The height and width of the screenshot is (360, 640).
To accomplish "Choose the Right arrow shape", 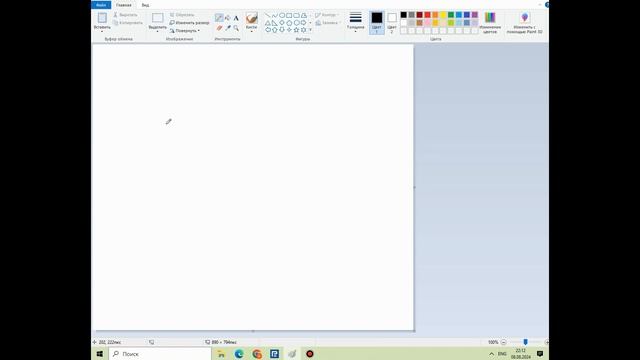I will click(x=304, y=23).
